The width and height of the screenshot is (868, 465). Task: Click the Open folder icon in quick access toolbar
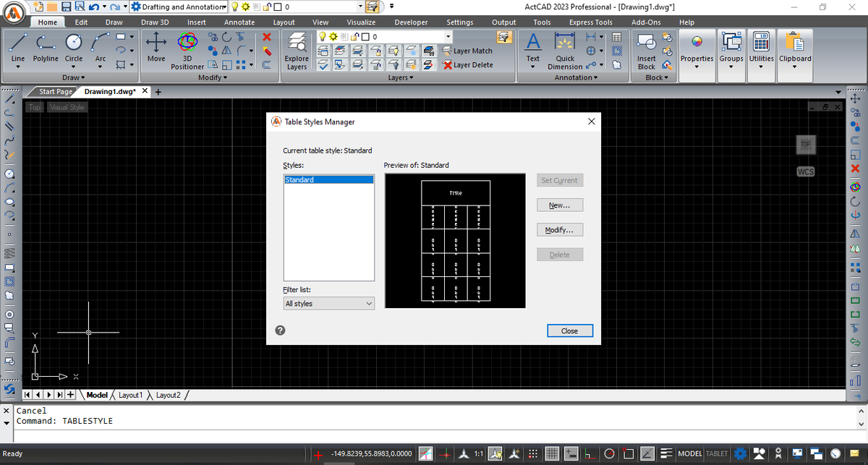point(53,7)
